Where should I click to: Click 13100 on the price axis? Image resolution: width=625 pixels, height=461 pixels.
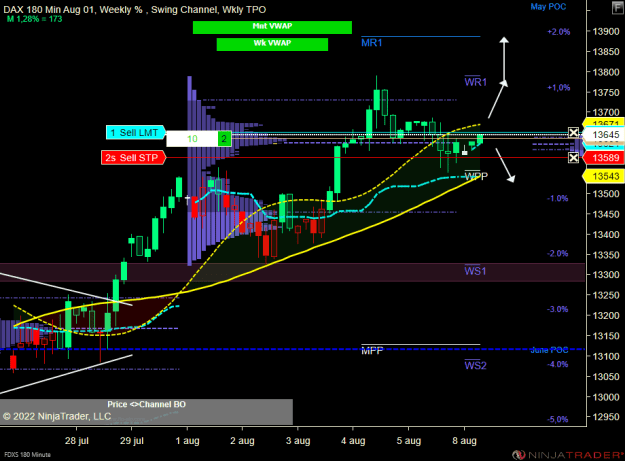(x=606, y=356)
